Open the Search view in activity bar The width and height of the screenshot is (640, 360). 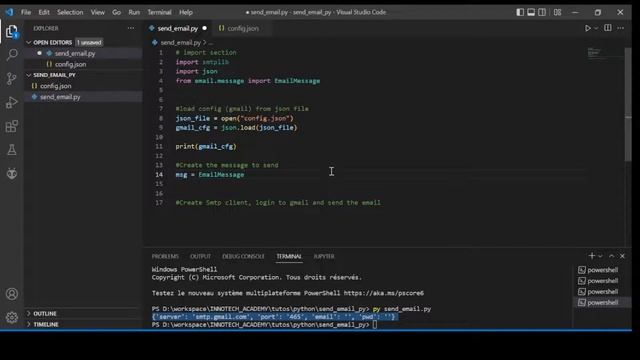click(x=12, y=55)
